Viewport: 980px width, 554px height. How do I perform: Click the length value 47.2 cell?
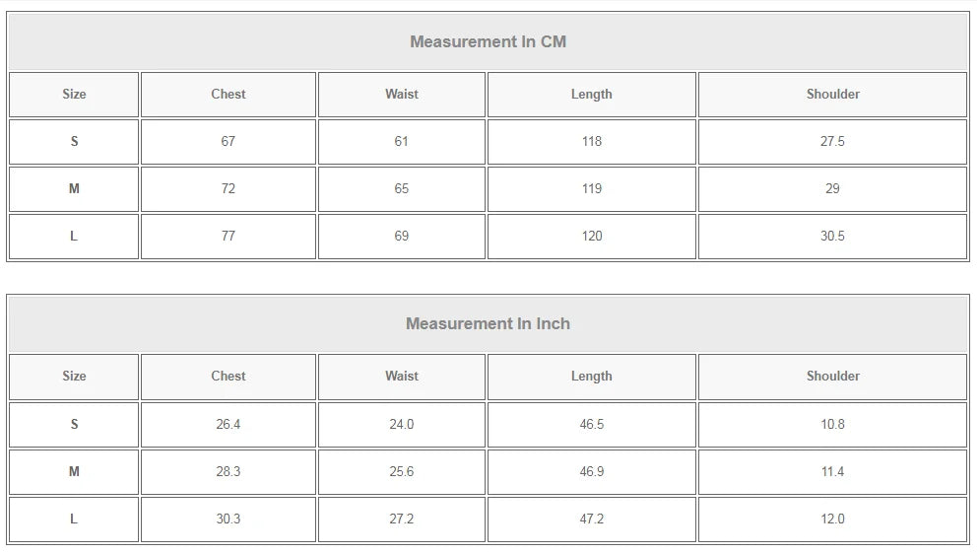pyautogui.click(x=591, y=519)
